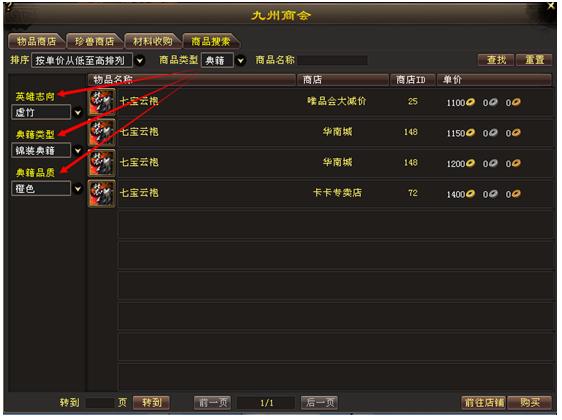Click the 七宝云袍 icon from 卡卡专卖店
This screenshot has width=562, height=420.
pyautogui.click(x=102, y=194)
